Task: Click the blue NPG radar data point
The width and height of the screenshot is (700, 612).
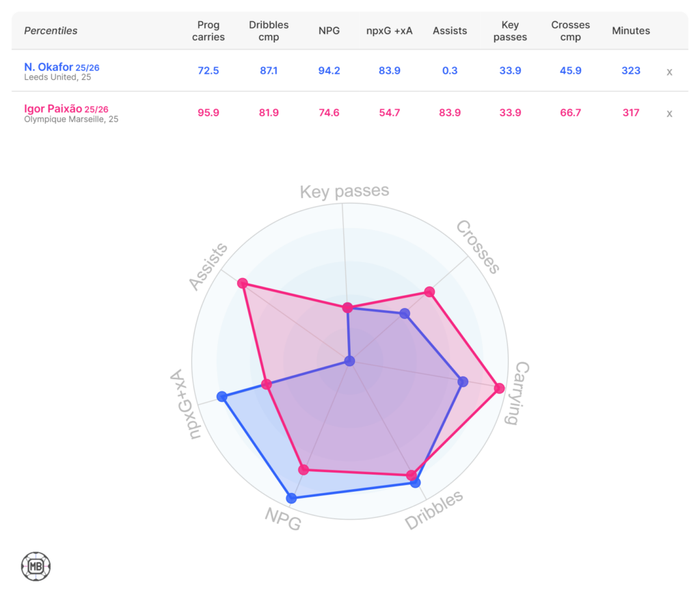Action: (292, 498)
